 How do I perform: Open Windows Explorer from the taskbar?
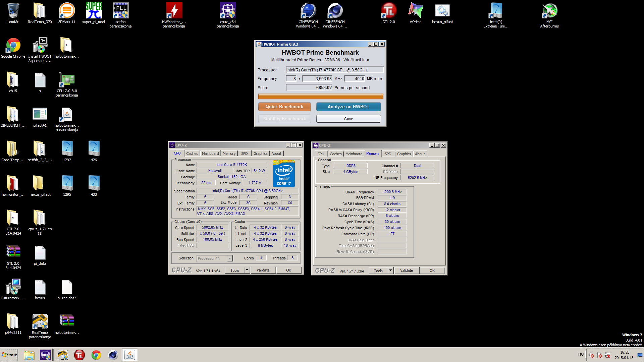[29, 355]
